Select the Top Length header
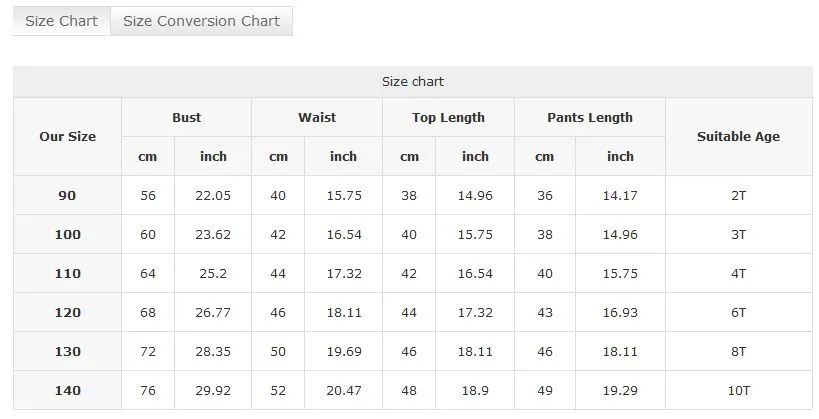The width and height of the screenshot is (819, 419). (448, 118)
